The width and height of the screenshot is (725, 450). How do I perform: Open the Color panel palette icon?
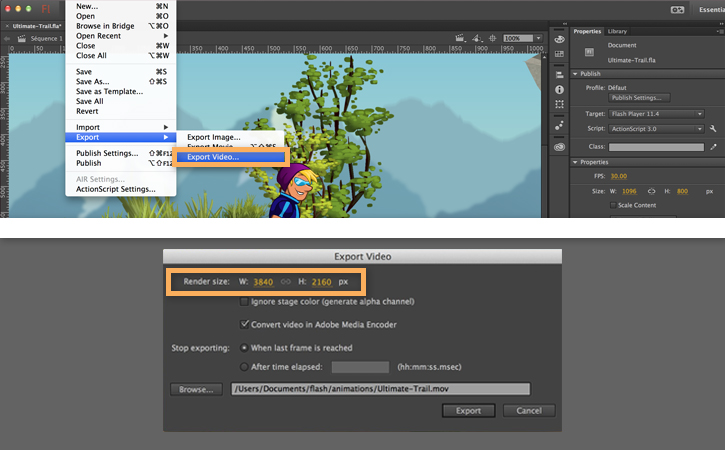point(559,39)
